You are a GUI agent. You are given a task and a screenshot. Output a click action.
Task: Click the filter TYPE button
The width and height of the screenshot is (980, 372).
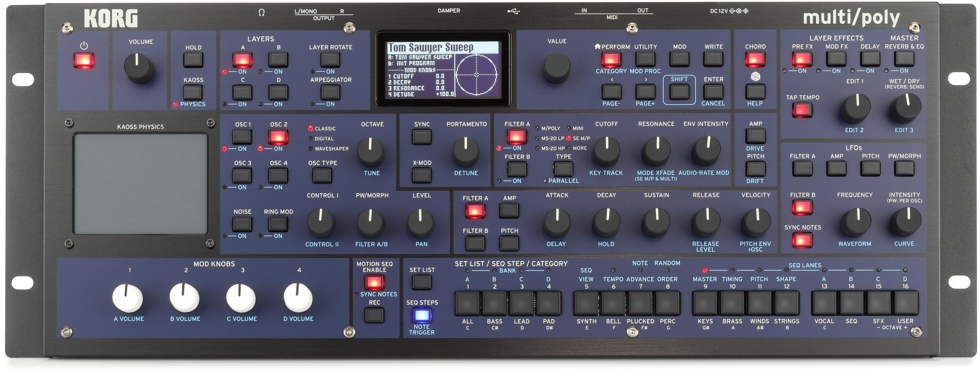tap(563, 169)
